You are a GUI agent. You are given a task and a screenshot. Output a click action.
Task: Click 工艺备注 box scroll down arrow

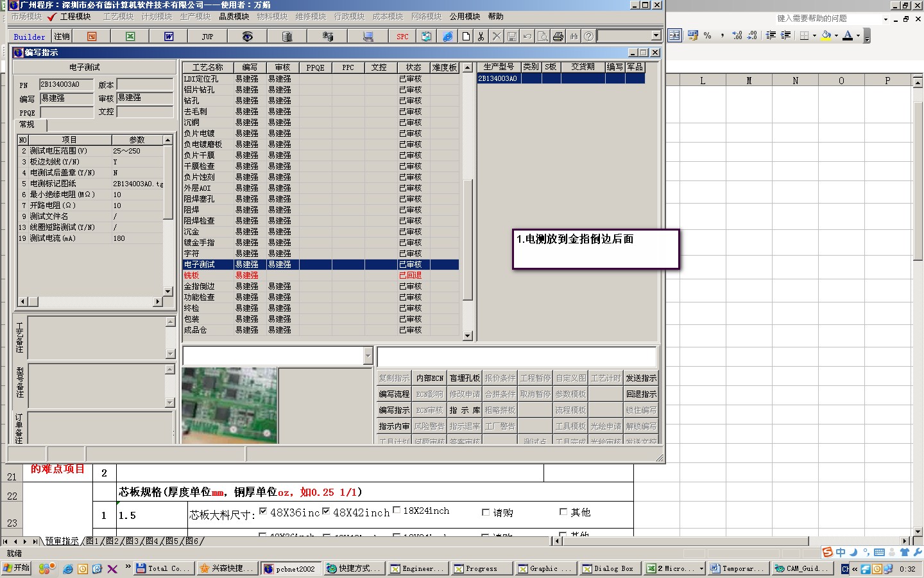click(170, 354)
